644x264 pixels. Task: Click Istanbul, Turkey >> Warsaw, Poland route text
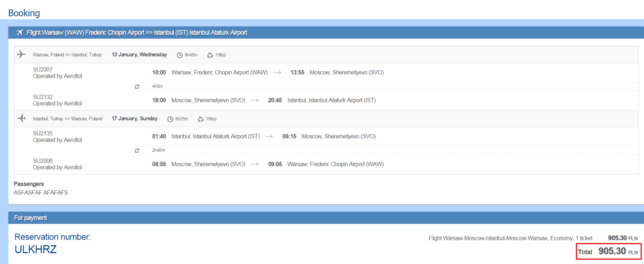pos(67,119)
